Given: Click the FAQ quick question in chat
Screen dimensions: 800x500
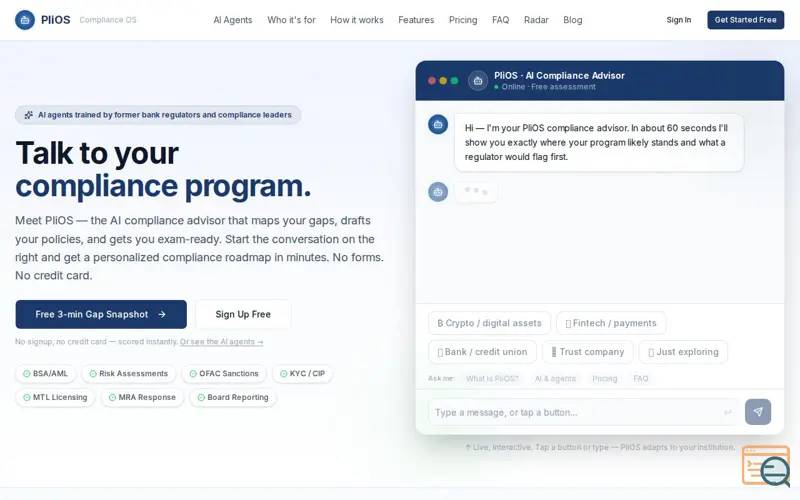Looking at the screenshot, I should tap(641, 379).
